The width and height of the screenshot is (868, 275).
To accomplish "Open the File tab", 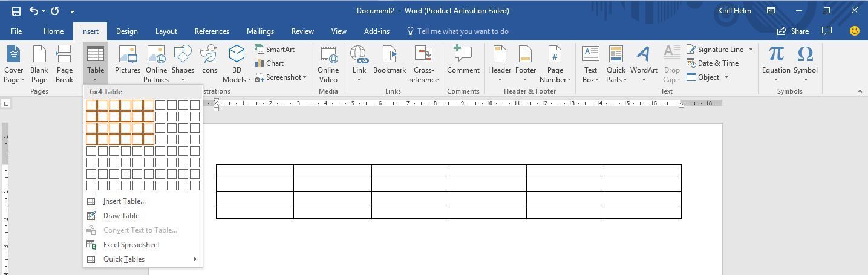I will (16, 31).
